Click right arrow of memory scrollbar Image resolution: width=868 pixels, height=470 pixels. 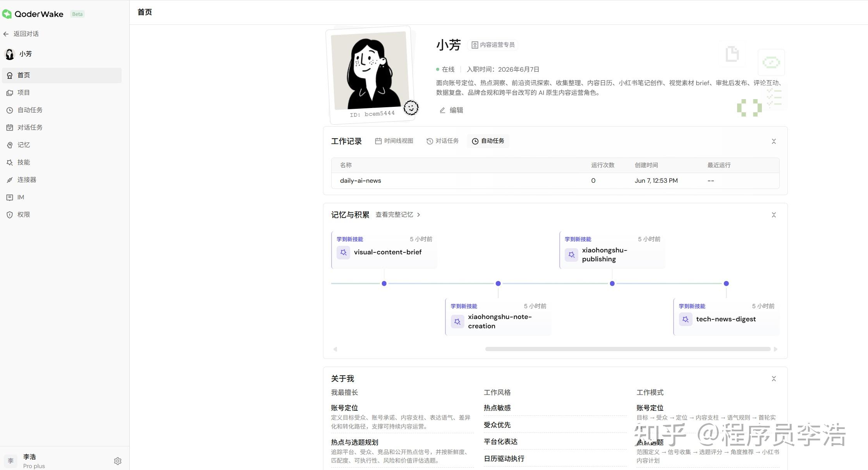click(x=775, y=349)
